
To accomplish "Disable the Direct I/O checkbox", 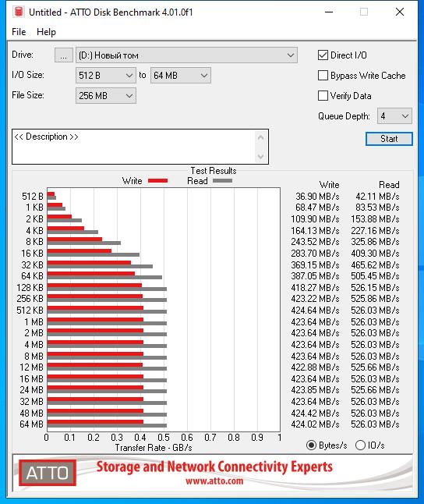I will click(323, 55).
